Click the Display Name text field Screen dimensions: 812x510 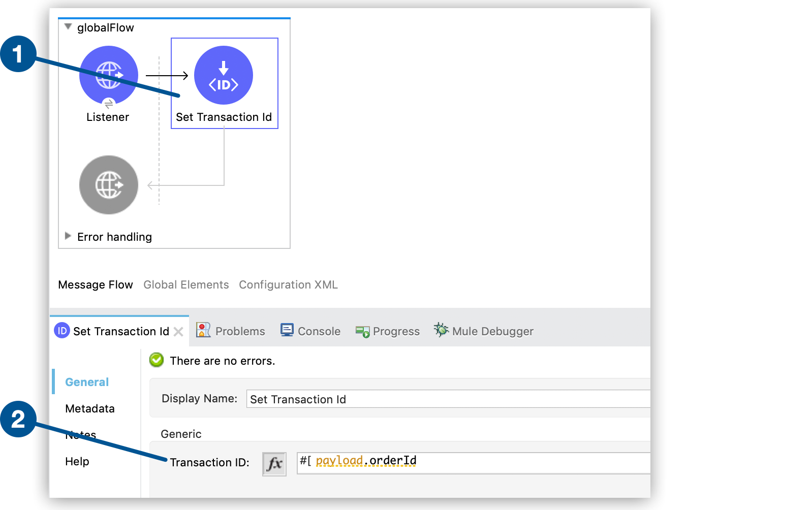click(x=447, y=399)
